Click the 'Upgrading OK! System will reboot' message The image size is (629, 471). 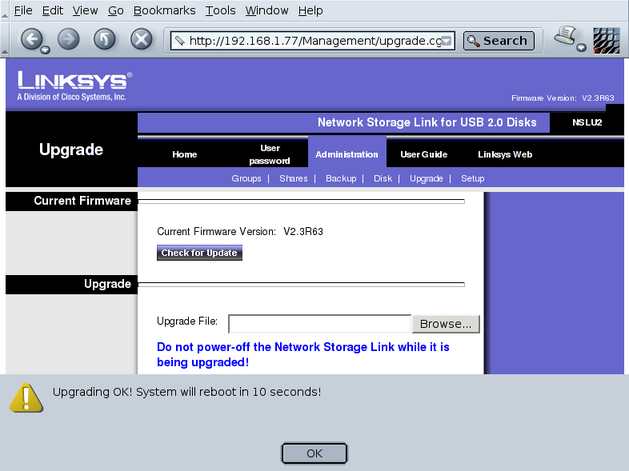[x=187, y=392]
